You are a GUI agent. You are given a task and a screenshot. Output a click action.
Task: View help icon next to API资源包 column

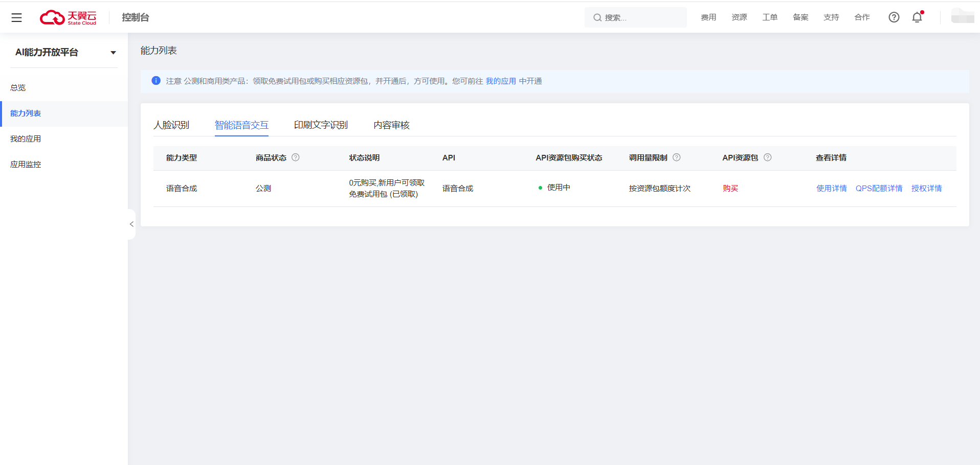pos(767,157)
